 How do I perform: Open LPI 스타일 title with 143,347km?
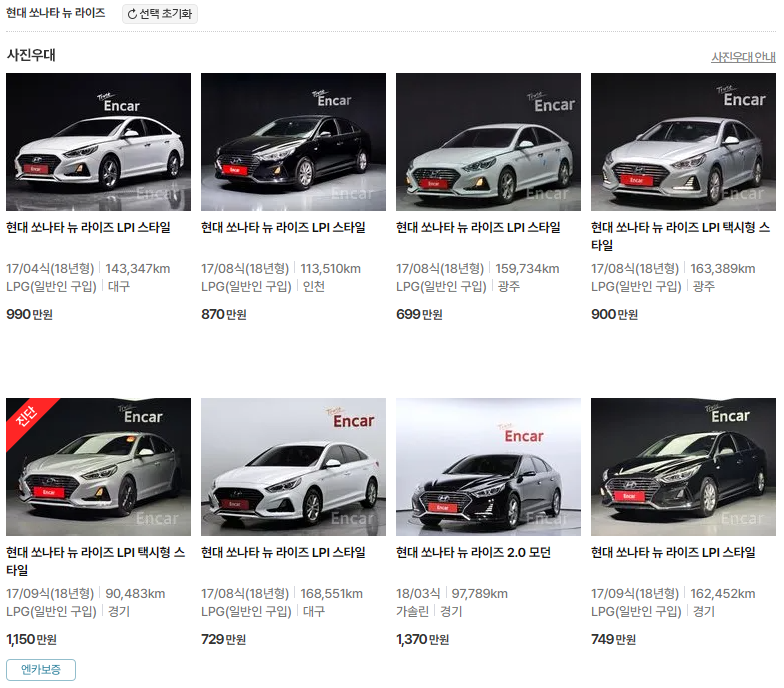(x=88, y=228)
